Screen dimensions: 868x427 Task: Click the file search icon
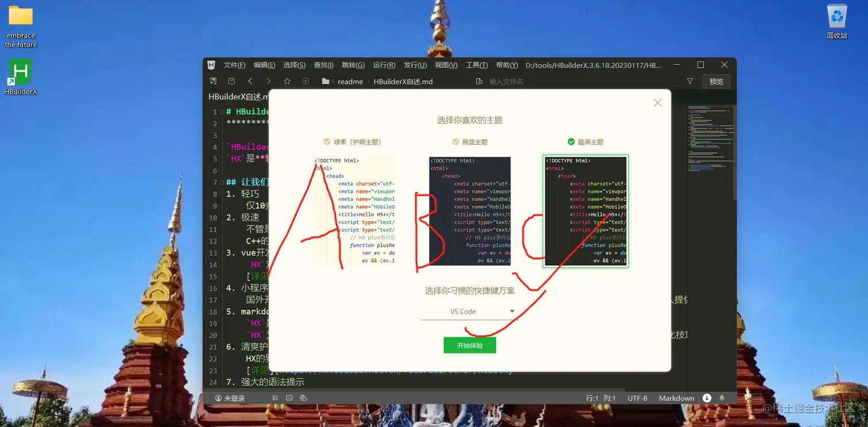(480, 81)
